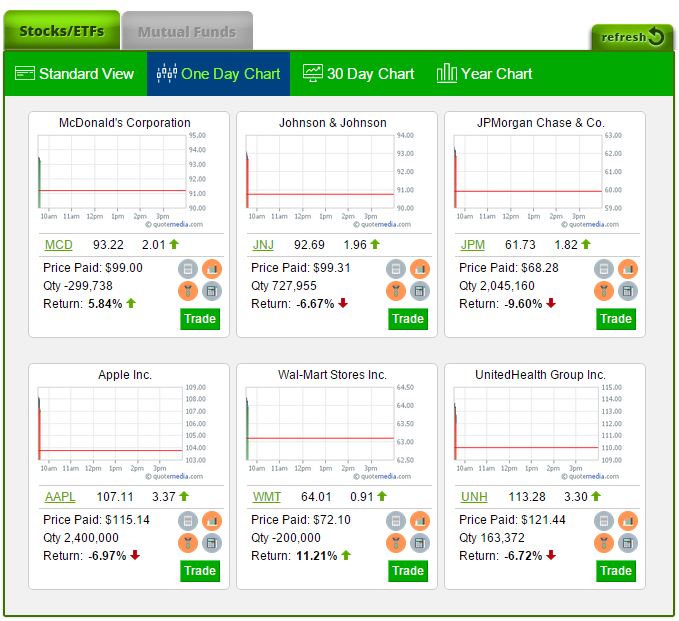Viewport: 679px width, 621px height.
Task: Open the 30 Day Chart view
Action: tap(358, 74)
